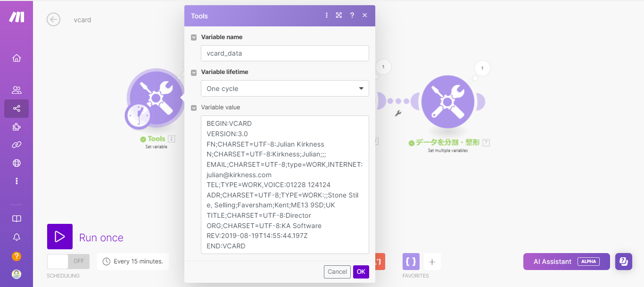Open the Connections link icon

tap(17, 145)
